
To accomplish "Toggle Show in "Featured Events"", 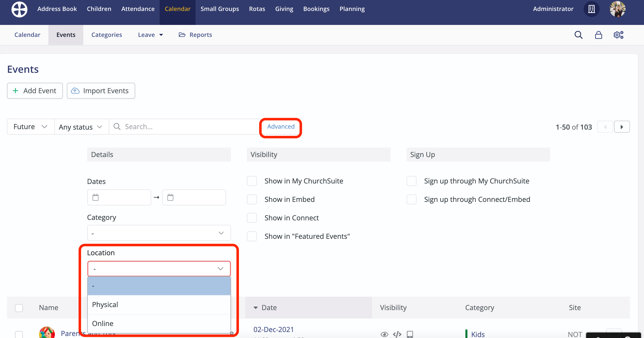I will pyautogui.click(x=252, y=236).
